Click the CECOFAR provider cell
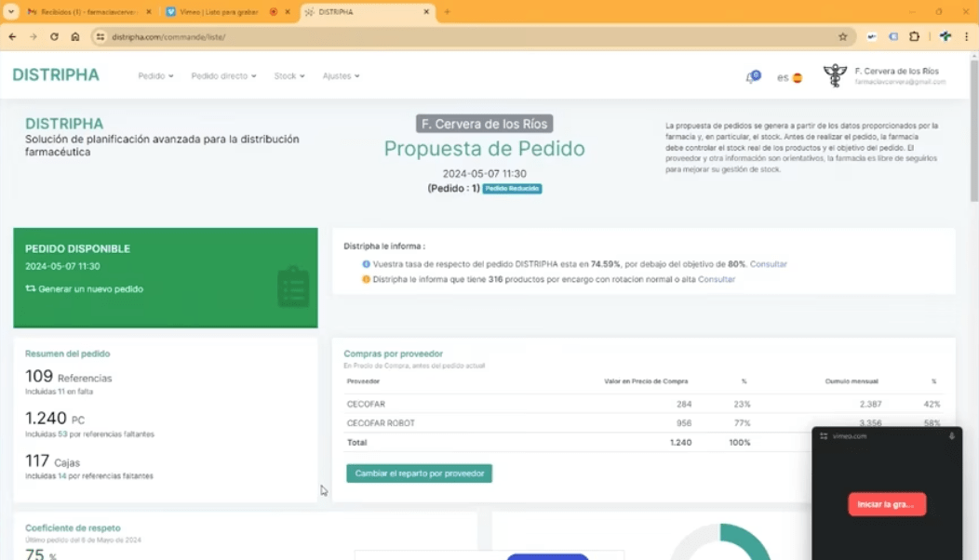Image resolution: width=979 pixels, height=560 pixels. 366,404
